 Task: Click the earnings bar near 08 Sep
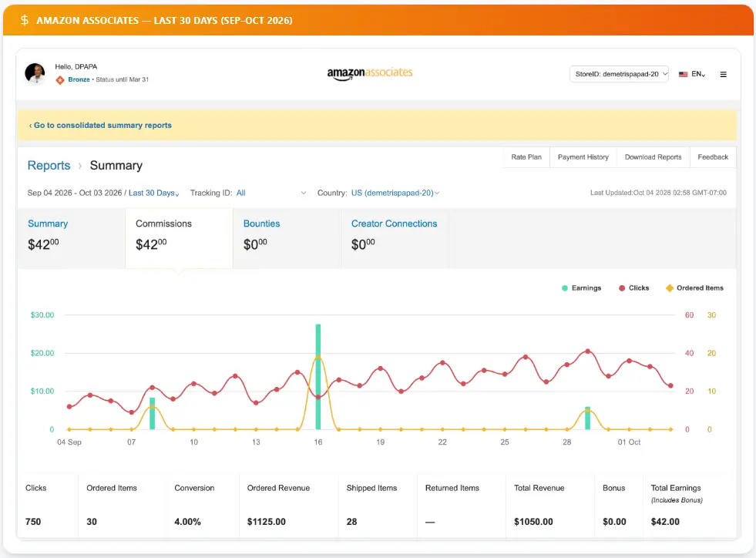pos(153,413)
